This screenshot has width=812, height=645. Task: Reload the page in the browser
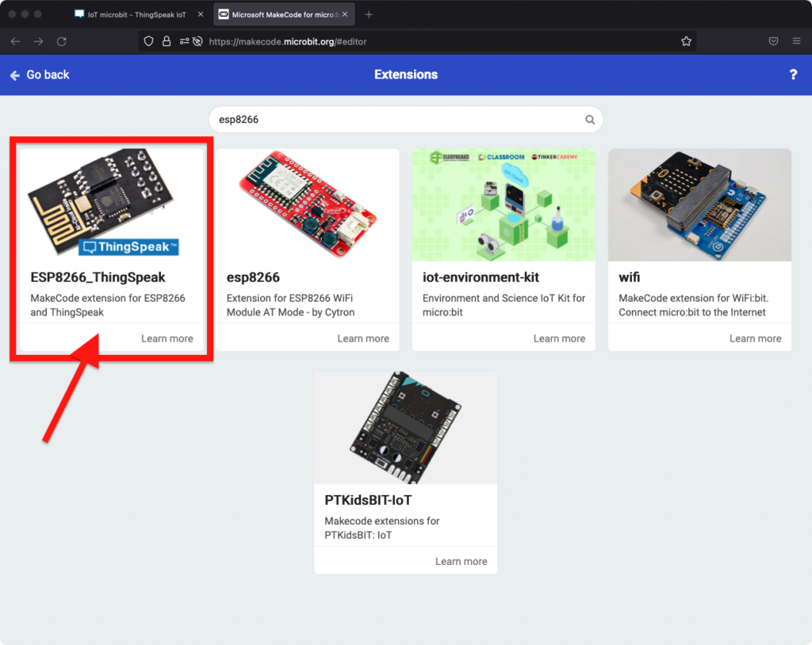pyautogui.click(x=61, y=41)
